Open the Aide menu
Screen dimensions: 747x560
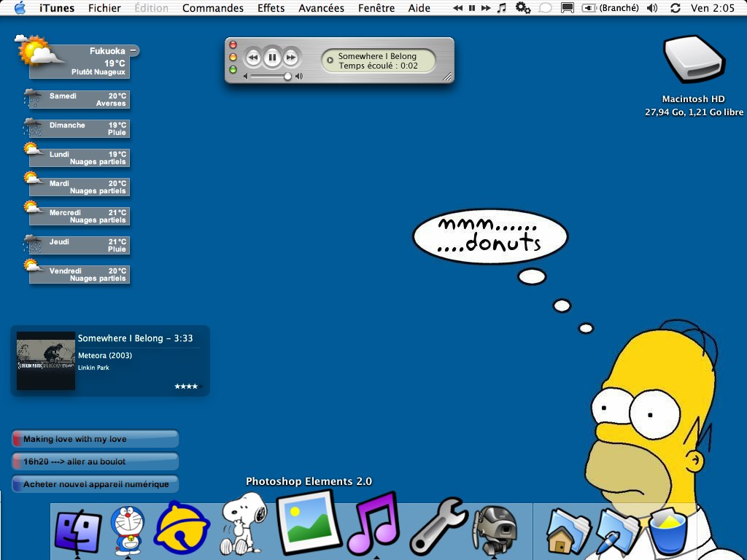(x=419, y=8)
